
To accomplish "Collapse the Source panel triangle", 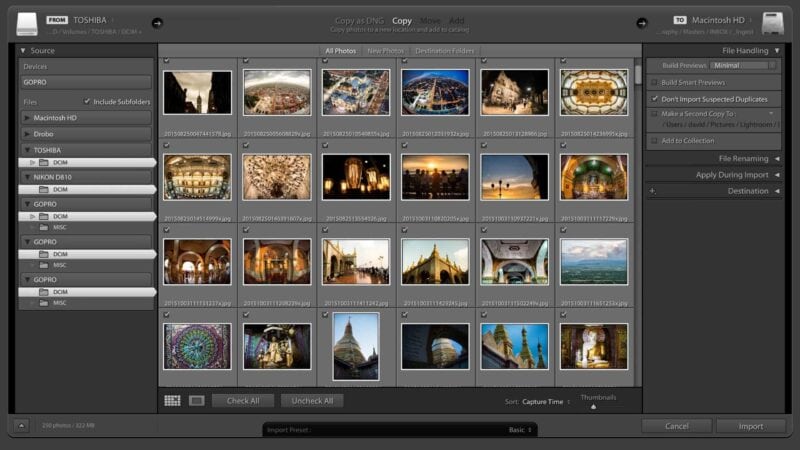I will tap(23, 51).
